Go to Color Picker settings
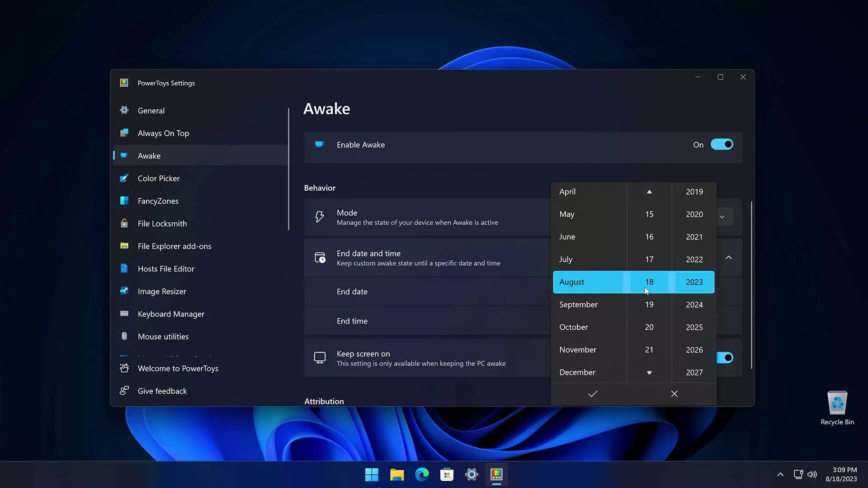Viewport: 868px width, 488px height. coord(201,178)
